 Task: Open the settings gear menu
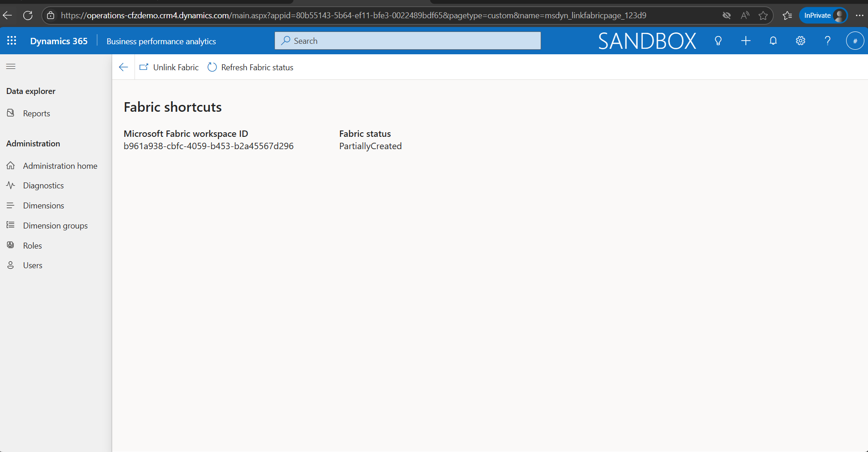tap(801, 41)
